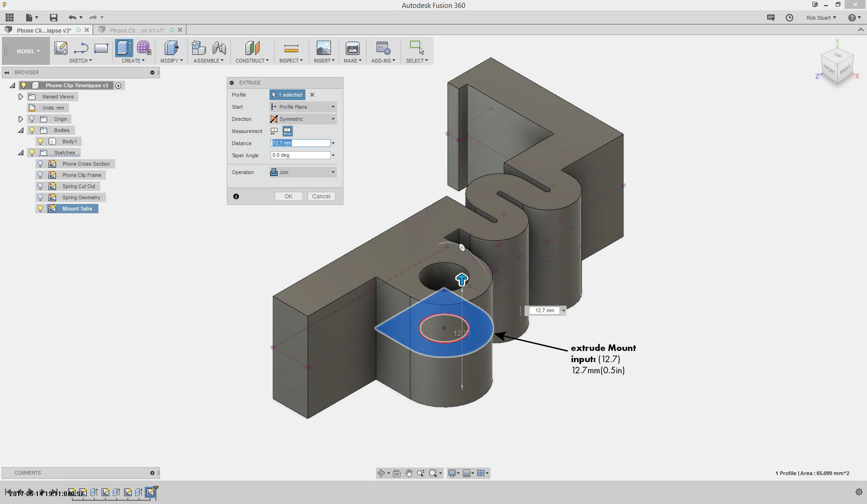Image resolution: width=867 pixels, height=504 pixels.
Task: Toggle visibility of Body1
Action: 40,141
